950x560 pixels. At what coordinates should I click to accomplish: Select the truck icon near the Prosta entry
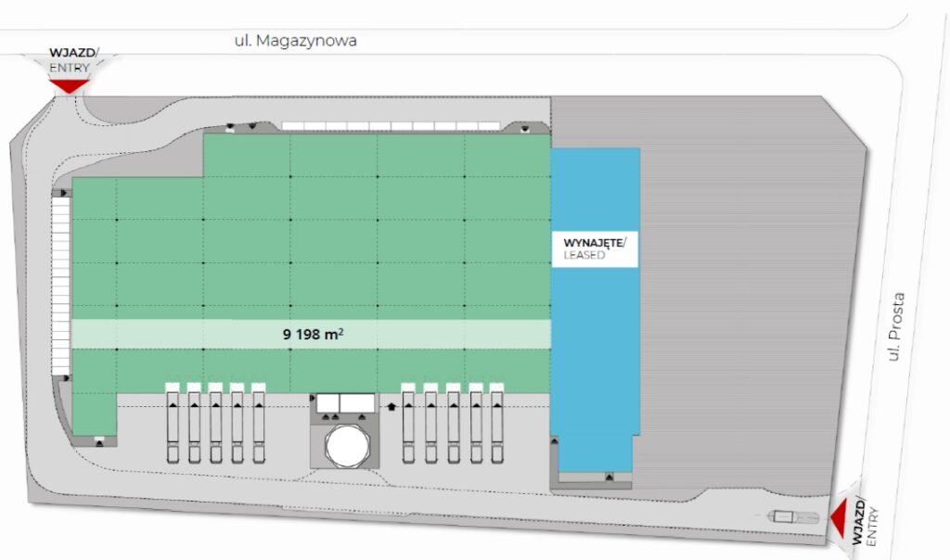tap(793, 517)
